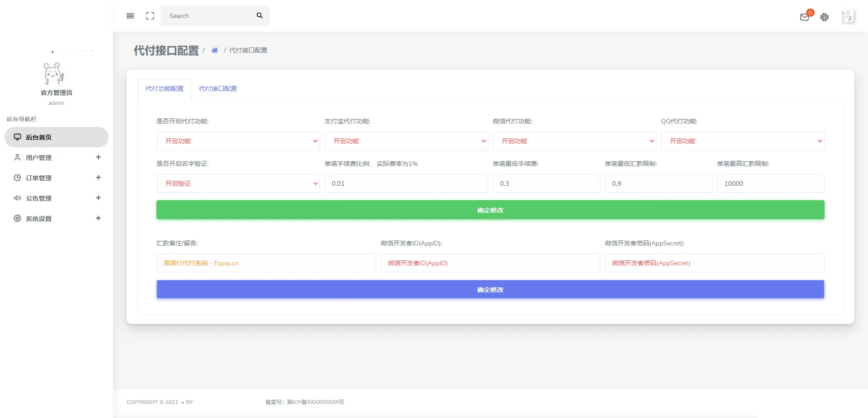The image size is (868, 418).
Task: Open the QQ代付功能 dropdown
Action: coord(743,141)
